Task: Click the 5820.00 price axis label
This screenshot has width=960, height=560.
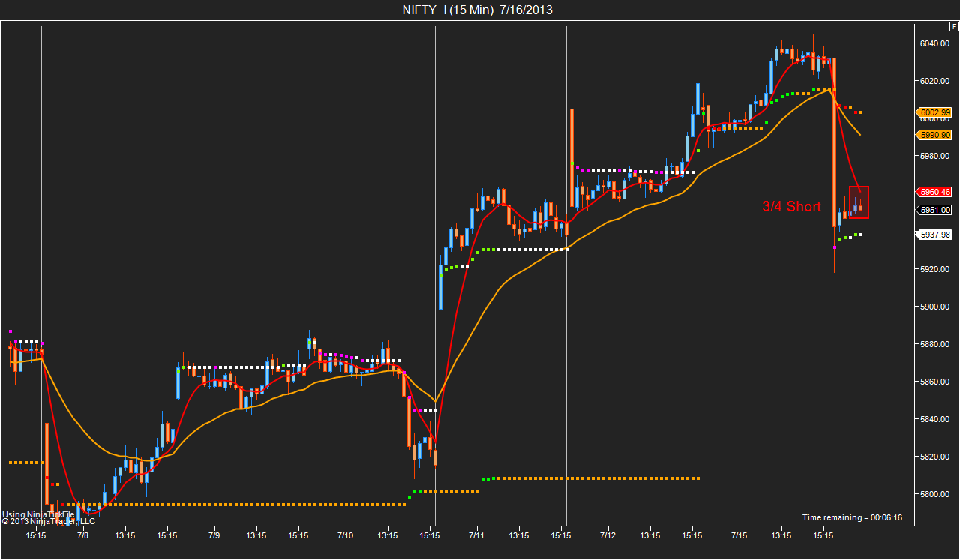Action: pyautogui.click(x=935, y=457)
